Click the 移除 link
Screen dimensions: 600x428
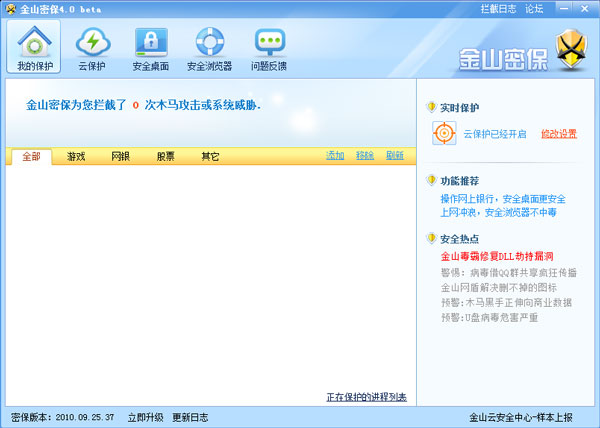365,155
